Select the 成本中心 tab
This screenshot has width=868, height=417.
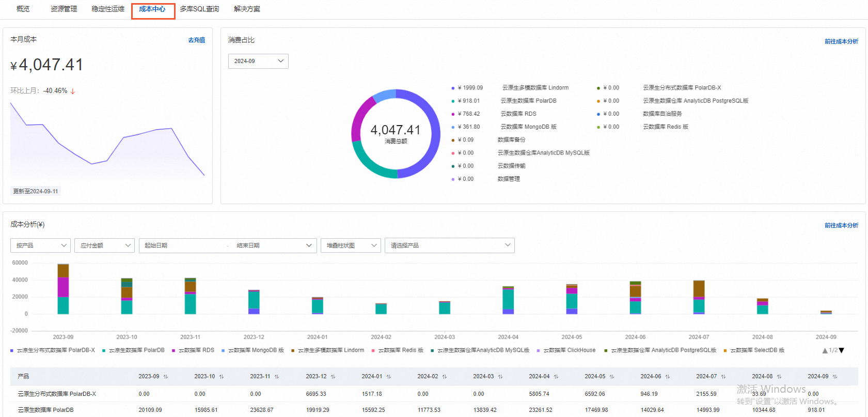152,9
